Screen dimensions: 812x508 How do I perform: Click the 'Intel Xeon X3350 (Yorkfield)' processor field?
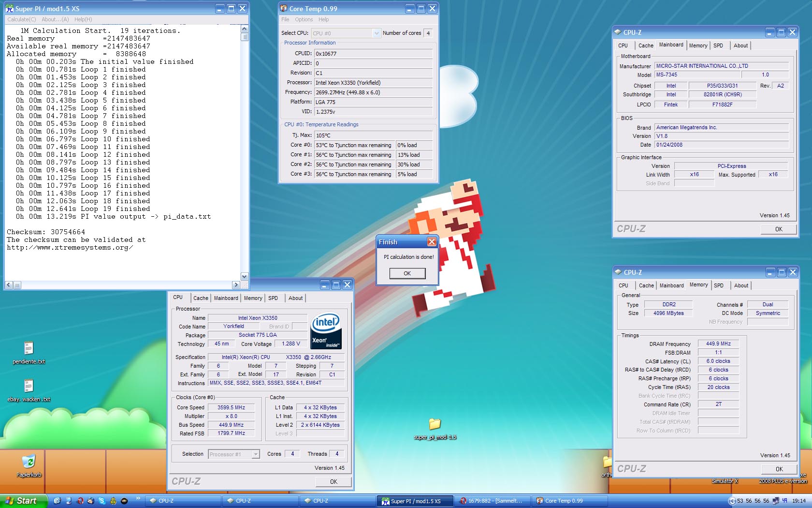tap(374, 83)
